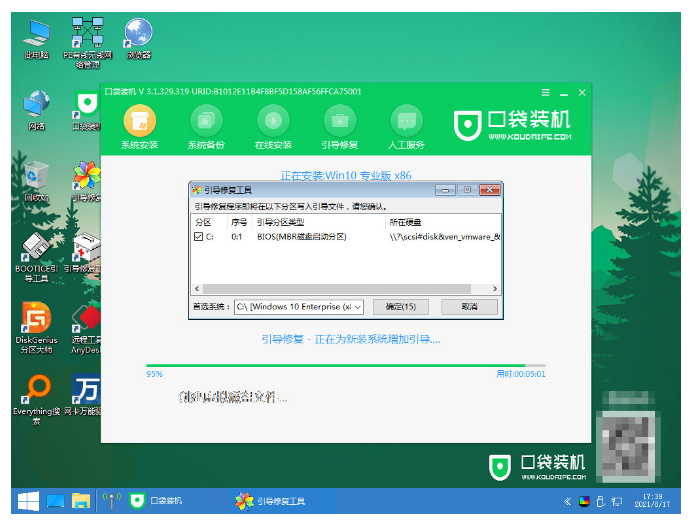Screen dimensions: 691x520
Task: Switch to 口袋装机 taskbar item
Action: tap(156, 501)
